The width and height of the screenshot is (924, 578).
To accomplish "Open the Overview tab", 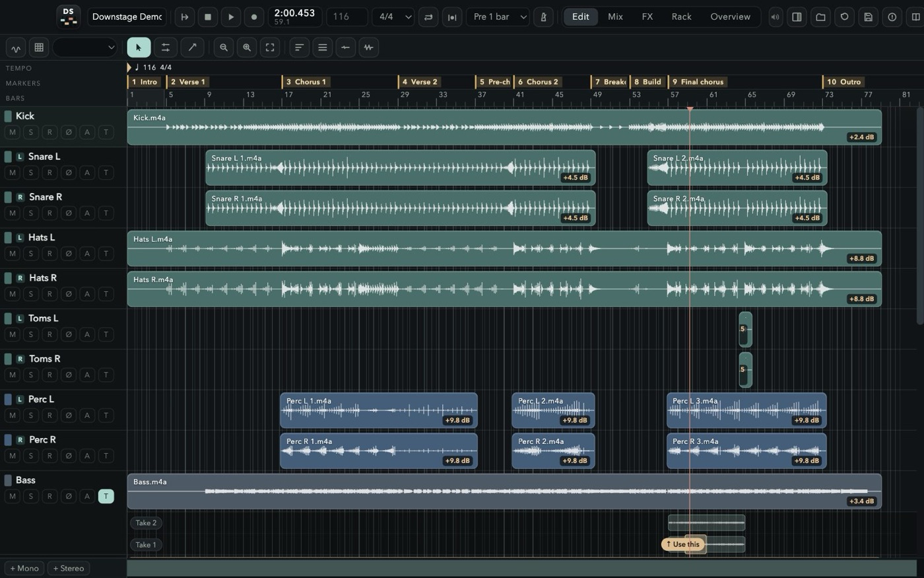I will coord(730,17).
